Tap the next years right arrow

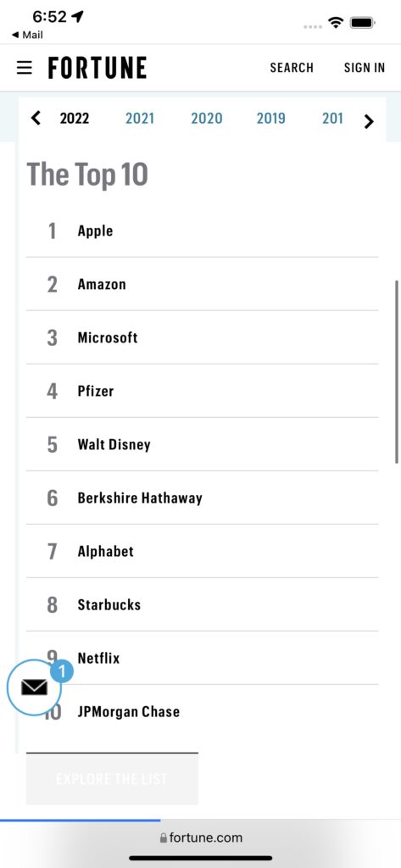coord(369,121)
